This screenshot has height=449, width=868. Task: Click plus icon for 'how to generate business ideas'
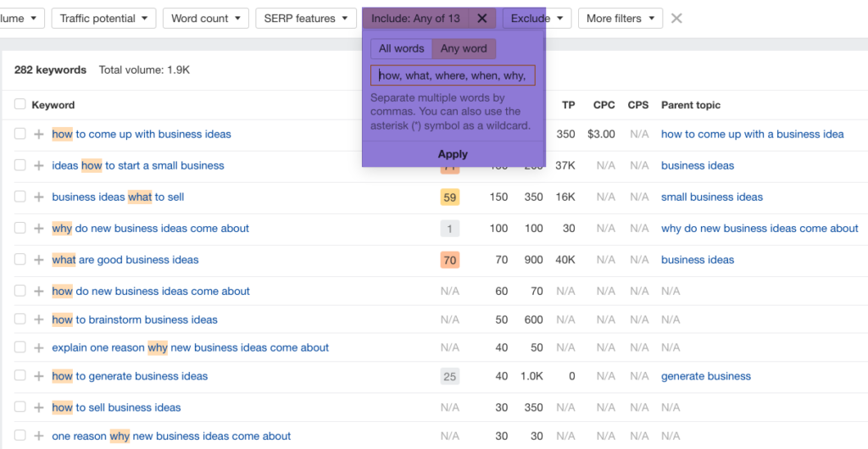pyautogui.click(x=38, y=377)
